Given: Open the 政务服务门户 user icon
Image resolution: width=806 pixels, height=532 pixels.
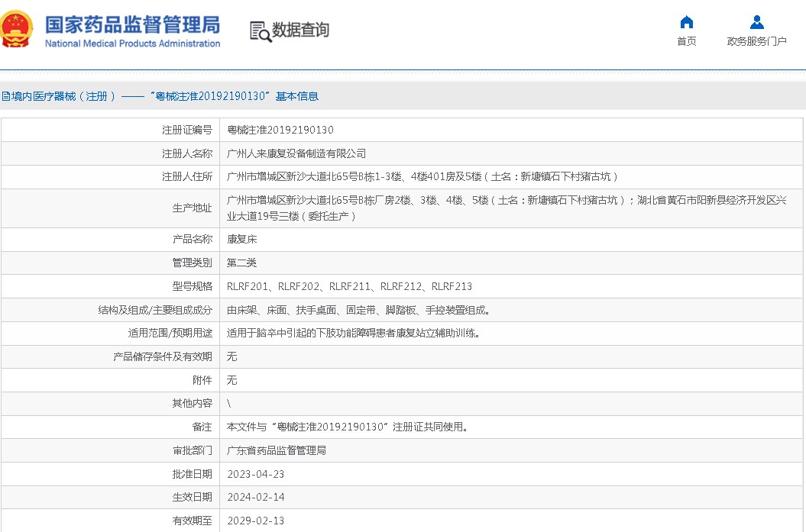Looking at the screenshot, I should (756, 21).
